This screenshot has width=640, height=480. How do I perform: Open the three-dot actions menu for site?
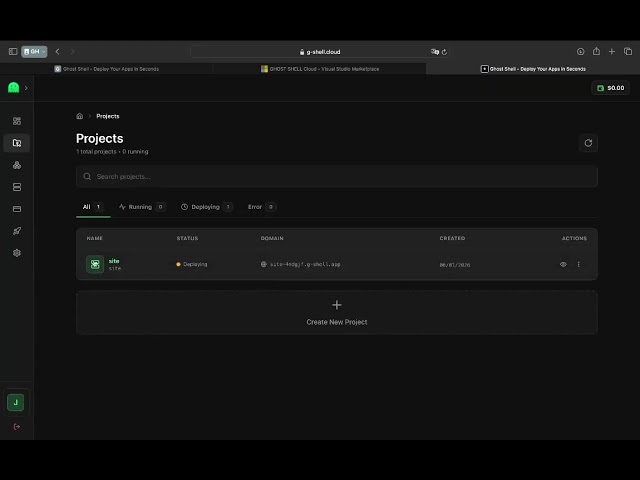coord(578,264)
